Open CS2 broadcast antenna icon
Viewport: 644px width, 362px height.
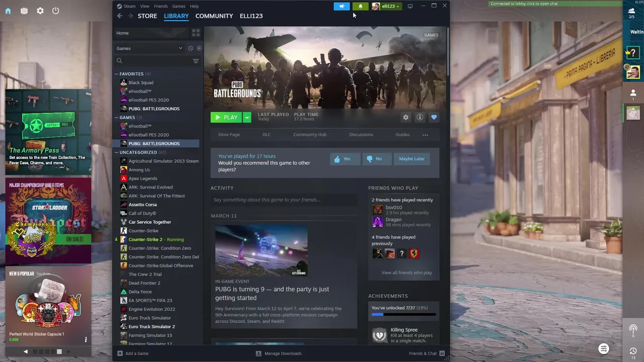click(633, 329)
